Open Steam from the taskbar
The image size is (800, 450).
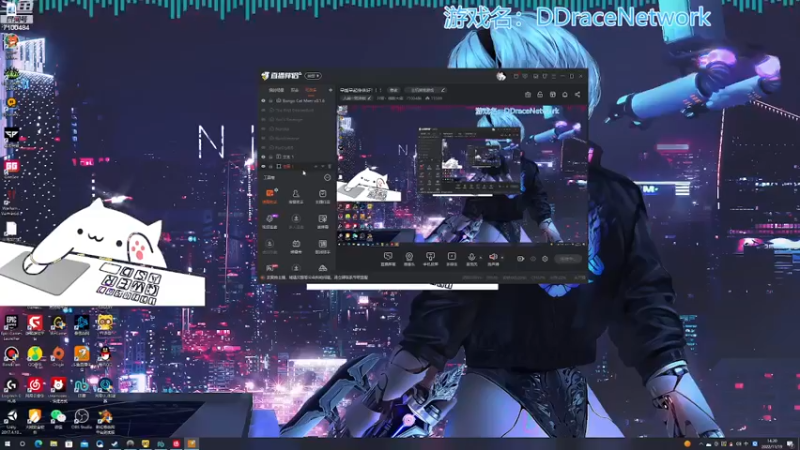pyautogui.click(x=115, y=444)
